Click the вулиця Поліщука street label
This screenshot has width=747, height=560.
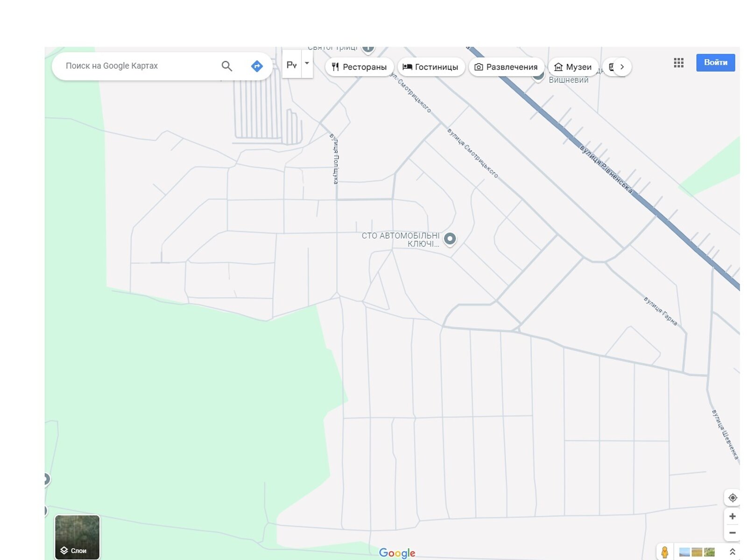(x=336, y=159)
